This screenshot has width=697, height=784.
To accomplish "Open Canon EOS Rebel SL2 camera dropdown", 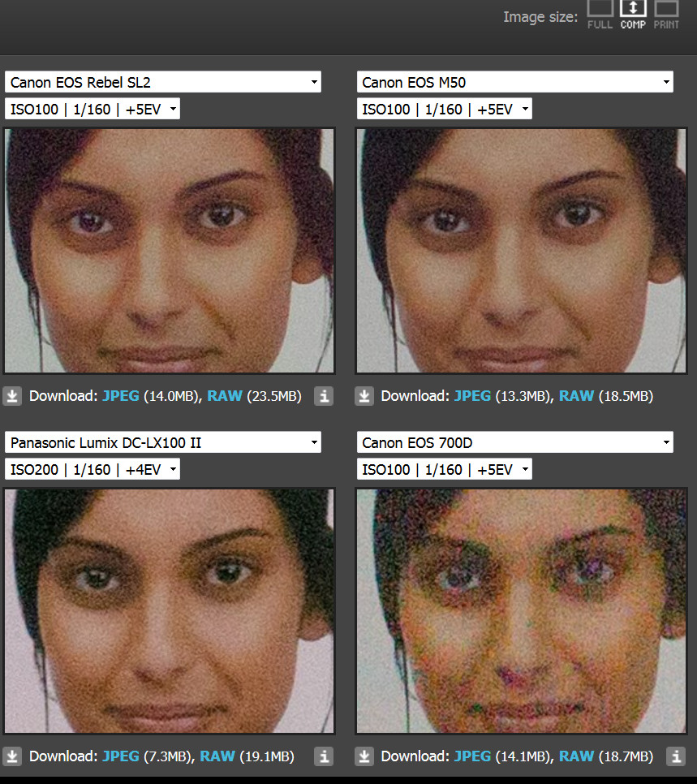I will point(163,82).
